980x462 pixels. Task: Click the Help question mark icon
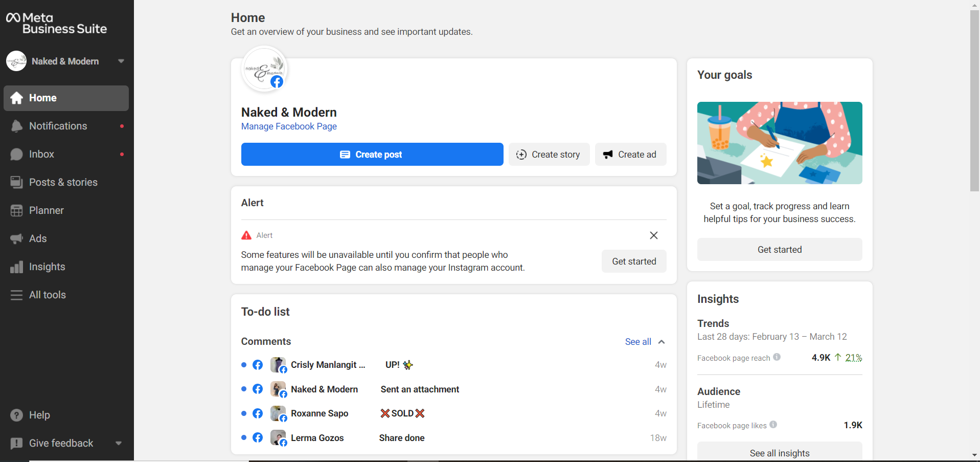pyautogui.click(x=16, y=415)
